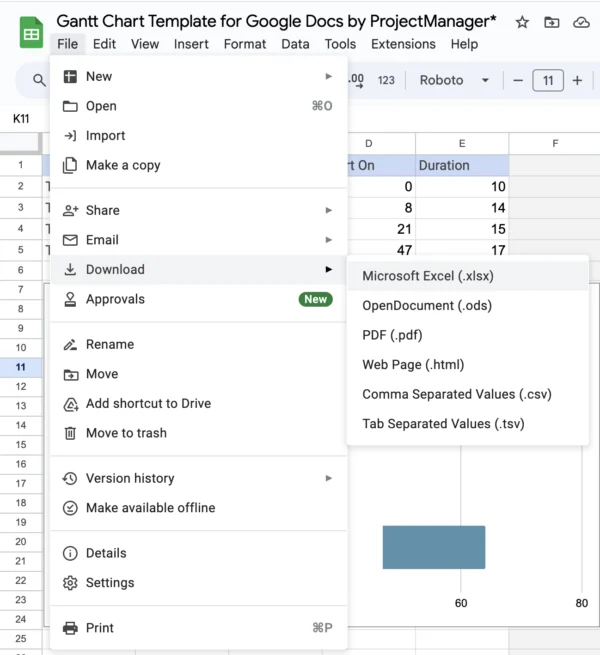Star this Gantt Chart document
Viewport: 600px width, 655px height.
(522, 22)
